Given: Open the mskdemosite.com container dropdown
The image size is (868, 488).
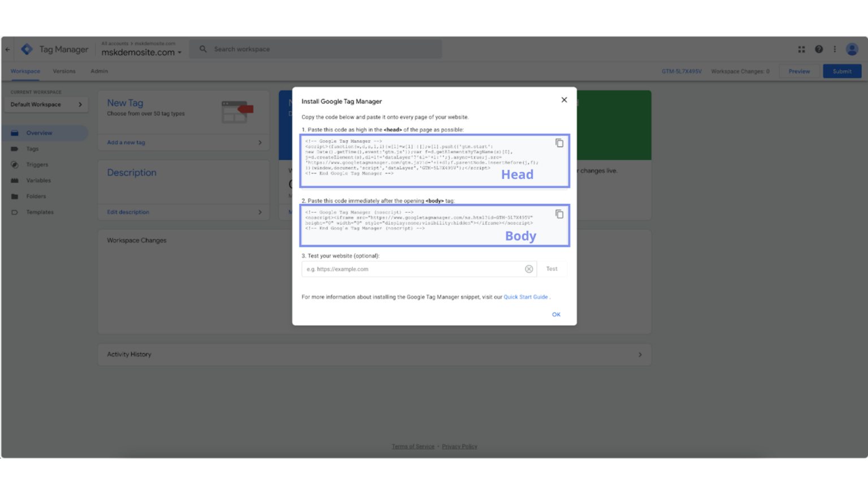Looking at the screenshot, I should pos(179,52).
